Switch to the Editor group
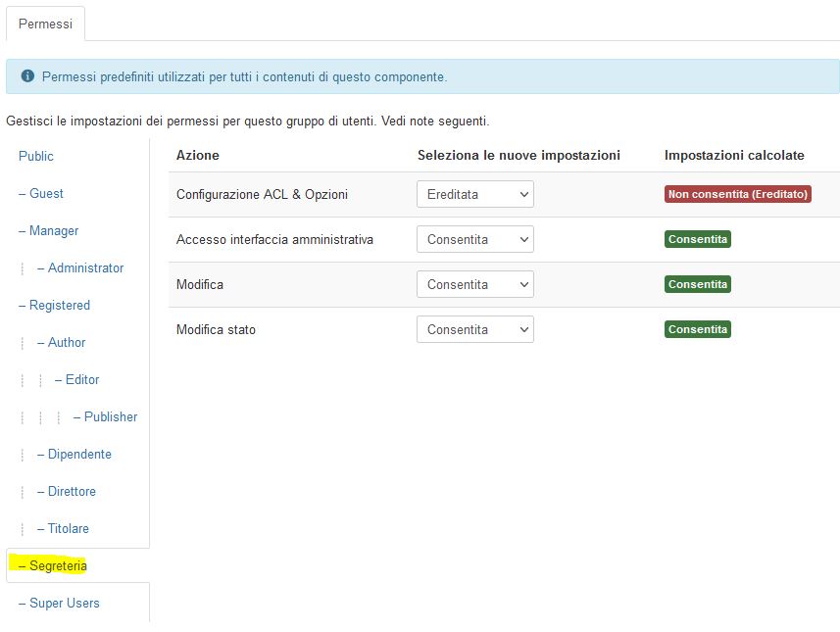 point(77,380)
